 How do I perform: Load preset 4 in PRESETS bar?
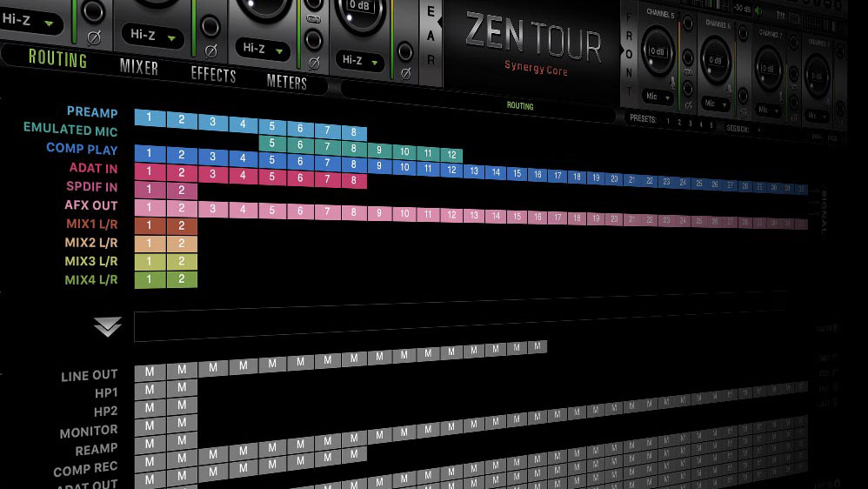[x=700, y=124]
